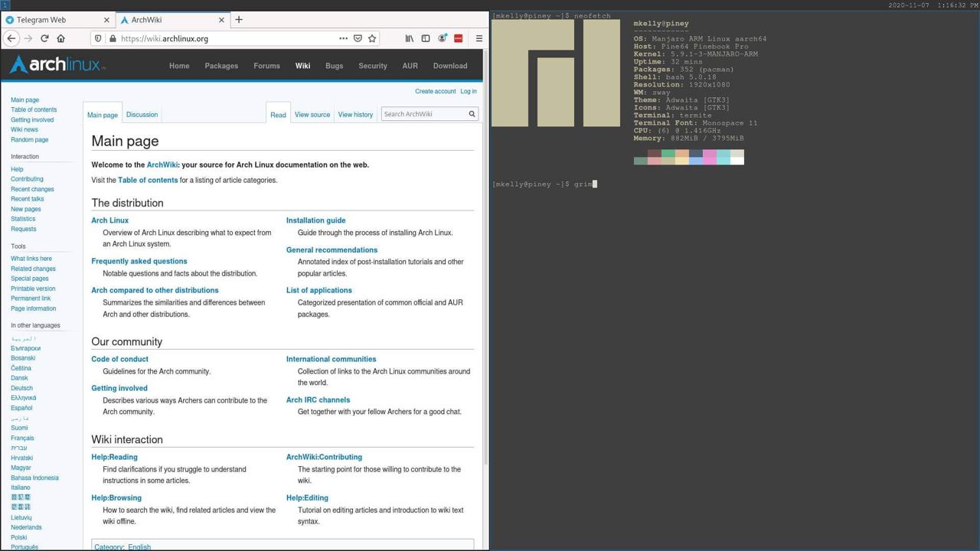
Task: Open Bugs in Arch navigation
Action: (334, 66)
